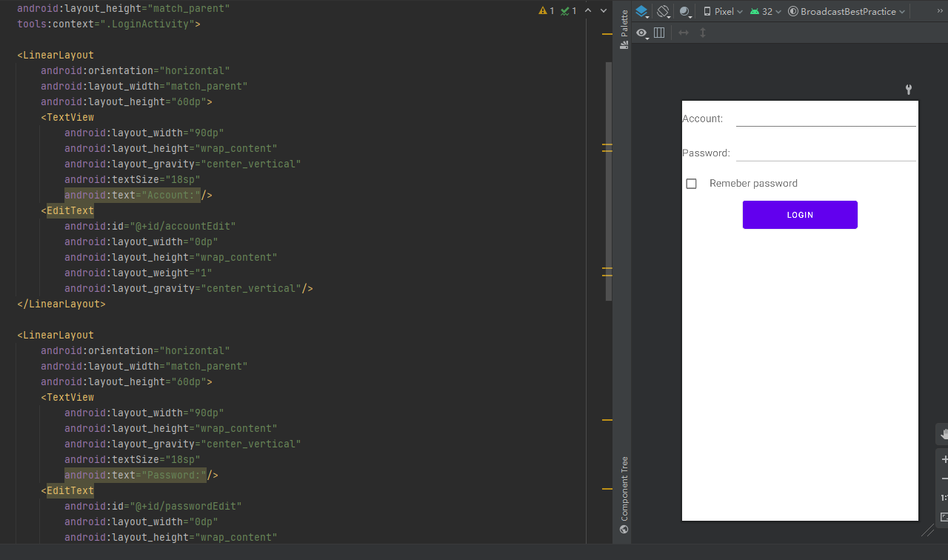Zoom out with the minus button
Image resolution: width=948 pixels, height=560 pixels.
click(944, 479)
